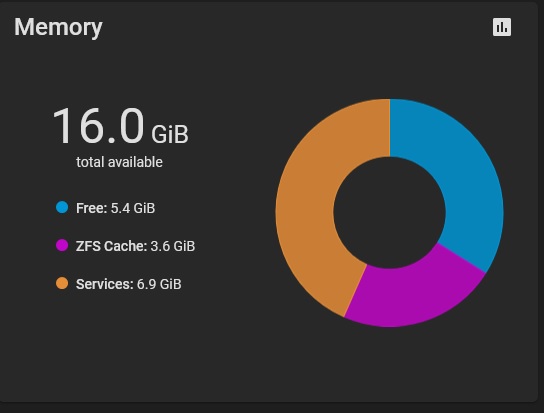Click the 5.4 GiB free value
The image size is (544, 413).
[x=133, y=208]
